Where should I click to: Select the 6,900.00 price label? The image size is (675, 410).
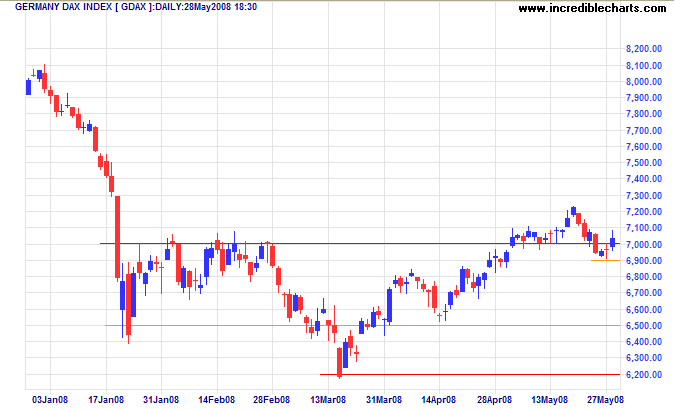(x=644, y=261)
